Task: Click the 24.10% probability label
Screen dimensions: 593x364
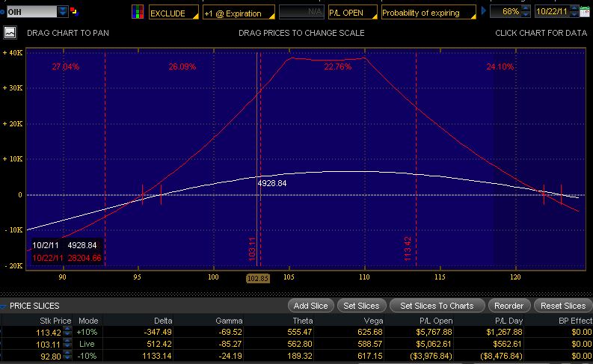Action: [x=500, y=67]
